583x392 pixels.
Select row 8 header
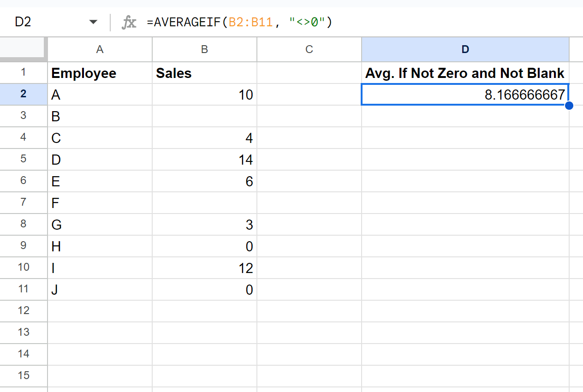pyautogui.click(x=24, y=224)
